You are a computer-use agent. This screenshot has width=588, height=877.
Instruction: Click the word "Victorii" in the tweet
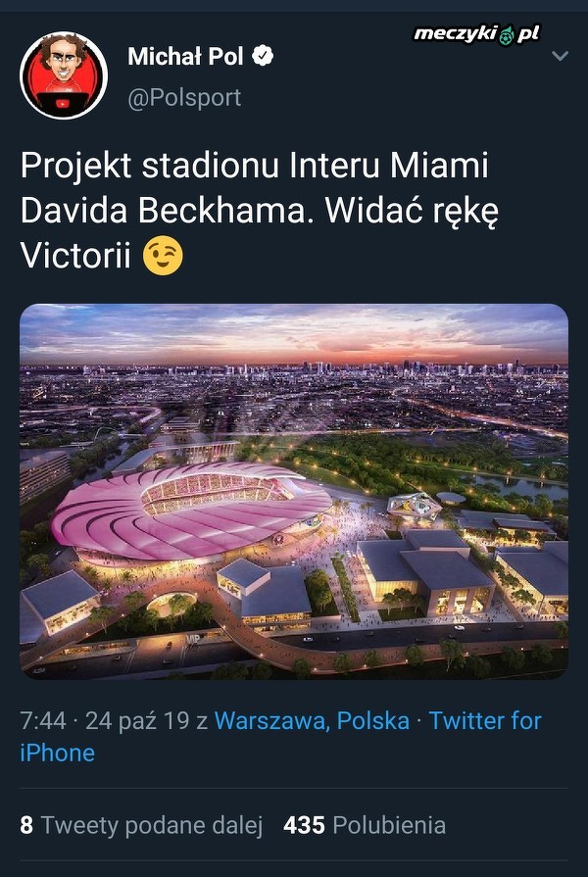click(x=75, y=258)
